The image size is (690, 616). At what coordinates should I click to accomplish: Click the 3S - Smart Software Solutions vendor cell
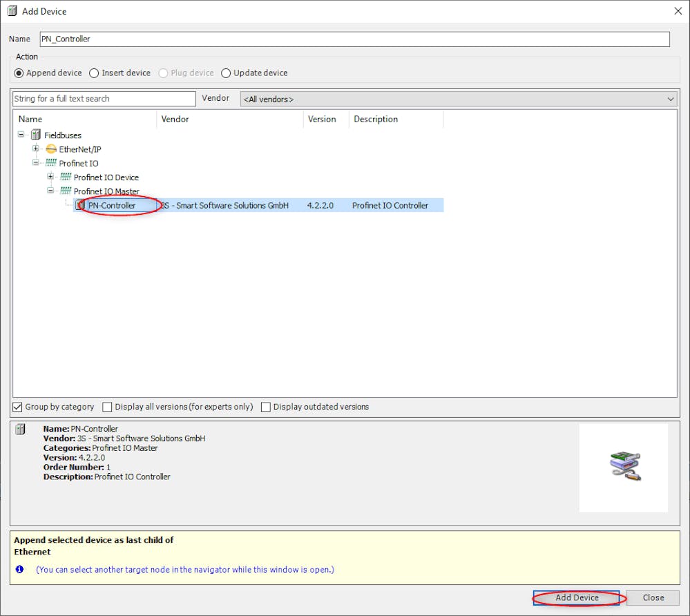[x=225, y=206]
